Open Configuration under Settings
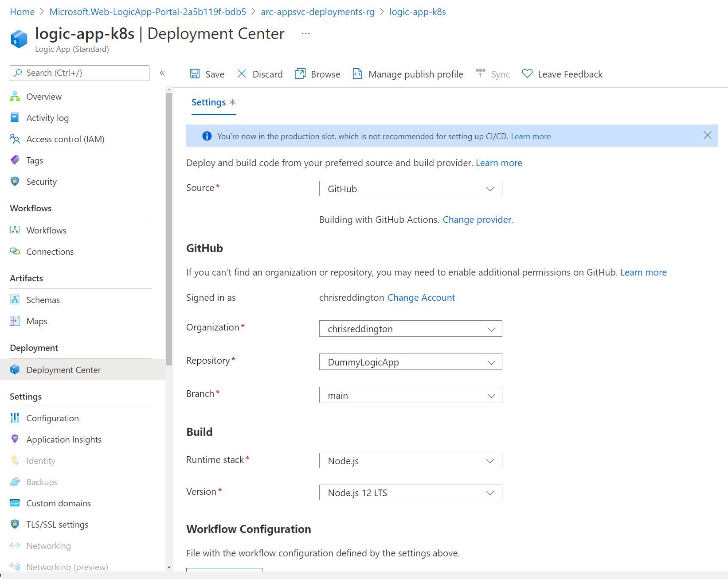 [x=52, y=418]
